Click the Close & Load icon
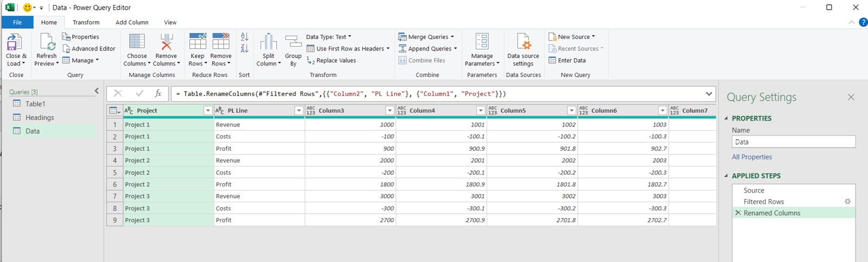Viewport: 868px width, 262px height. coord(15,42)
